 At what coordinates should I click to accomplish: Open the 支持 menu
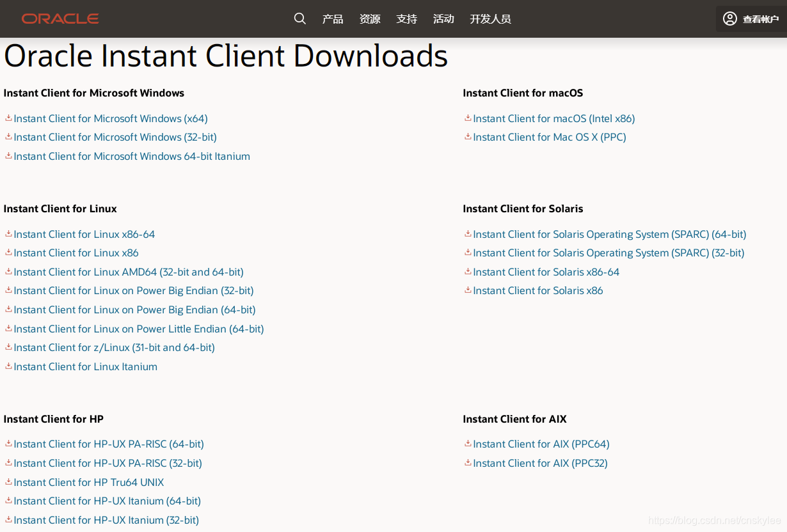[x=406, y=19]
